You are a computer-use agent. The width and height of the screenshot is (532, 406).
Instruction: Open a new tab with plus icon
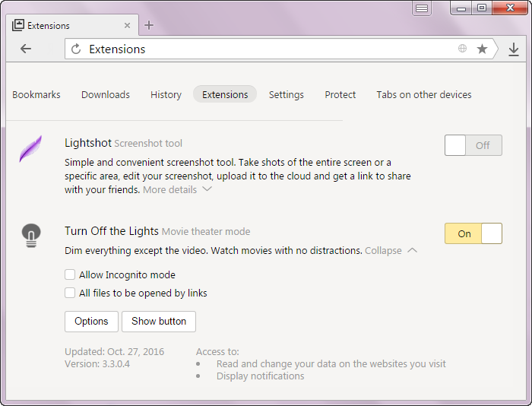[x=149, y=25]
